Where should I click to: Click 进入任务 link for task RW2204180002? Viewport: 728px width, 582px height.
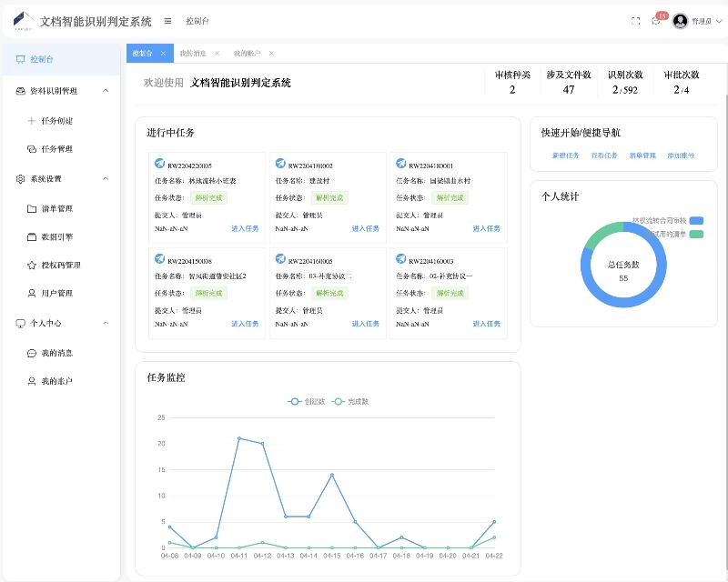tap(365, 228)
